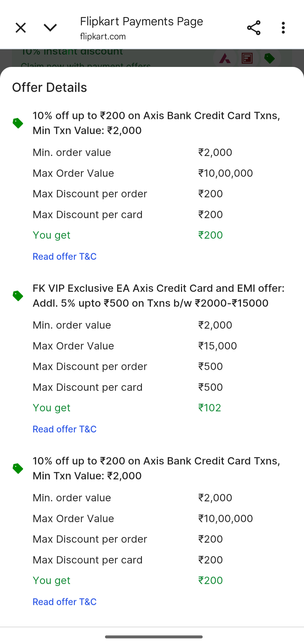Minimize the custom tab with chevron
The image size is (304, 644).
point(50,28)
